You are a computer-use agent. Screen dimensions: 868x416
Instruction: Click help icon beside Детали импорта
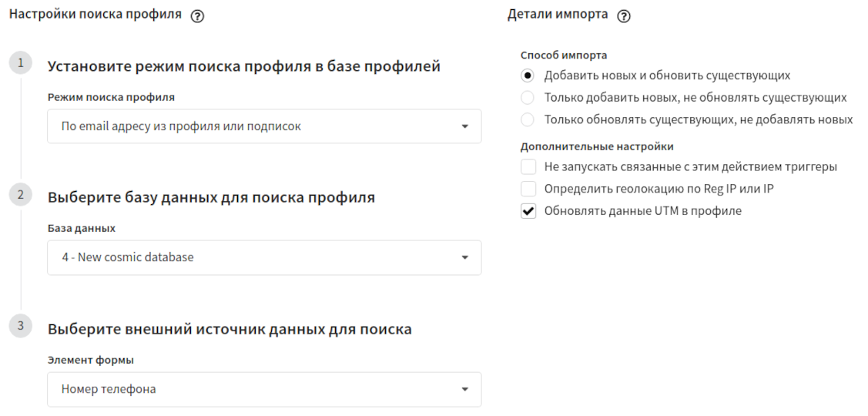(x=624, y=16)
